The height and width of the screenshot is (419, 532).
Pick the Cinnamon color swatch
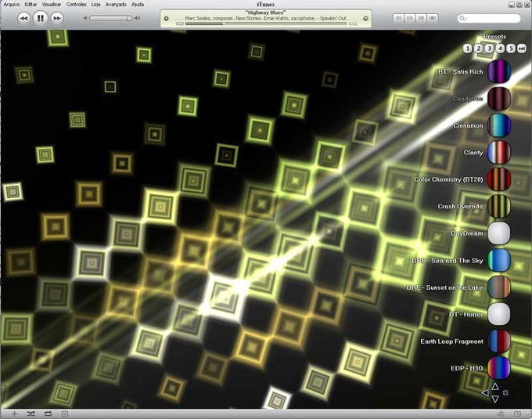coord(499,125)
